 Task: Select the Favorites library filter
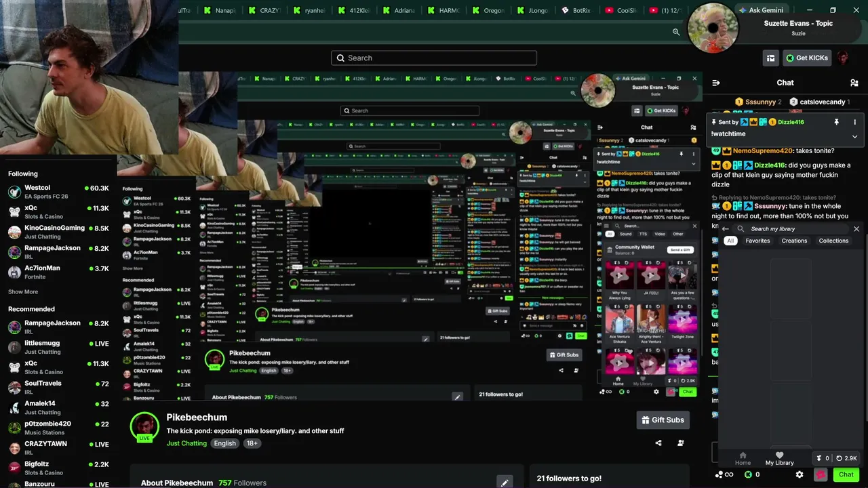(x=757, y=241)
